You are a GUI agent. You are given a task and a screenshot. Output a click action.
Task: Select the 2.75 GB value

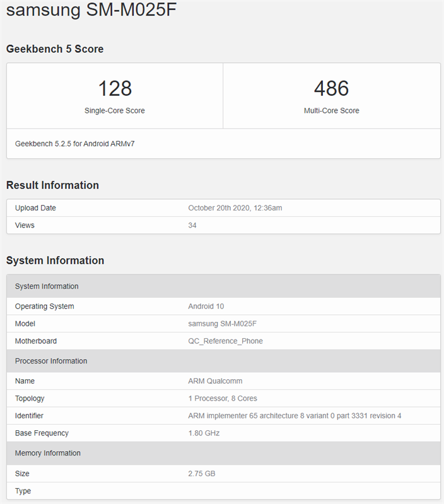pos(201,474)
